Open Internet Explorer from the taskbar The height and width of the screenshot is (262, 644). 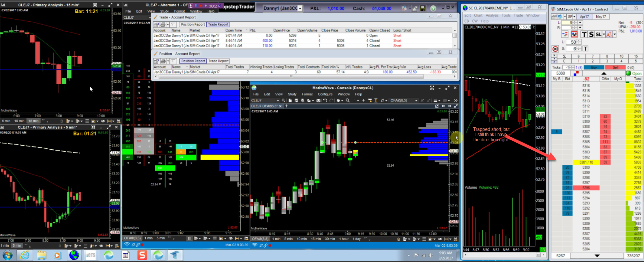click(x=25, y=255)
